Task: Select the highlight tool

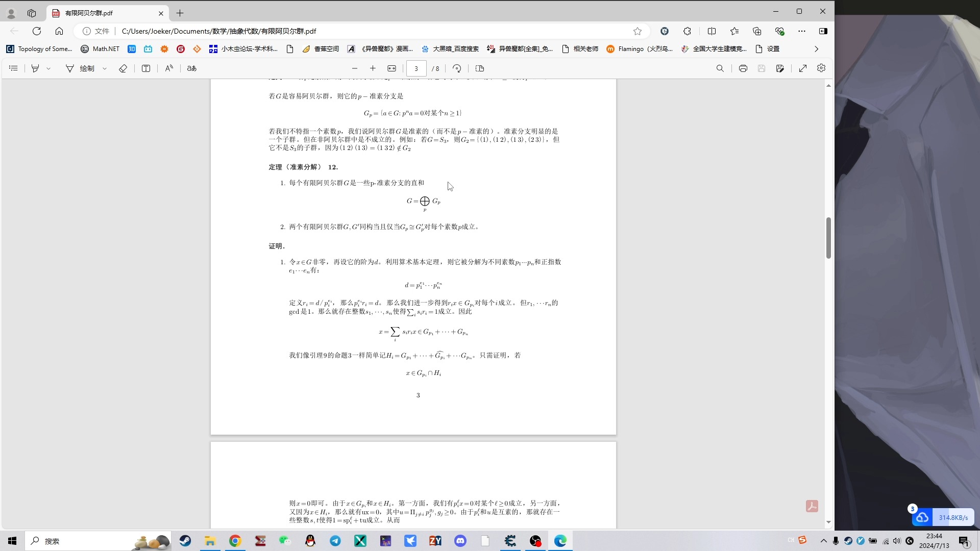Action: point(35,68)
